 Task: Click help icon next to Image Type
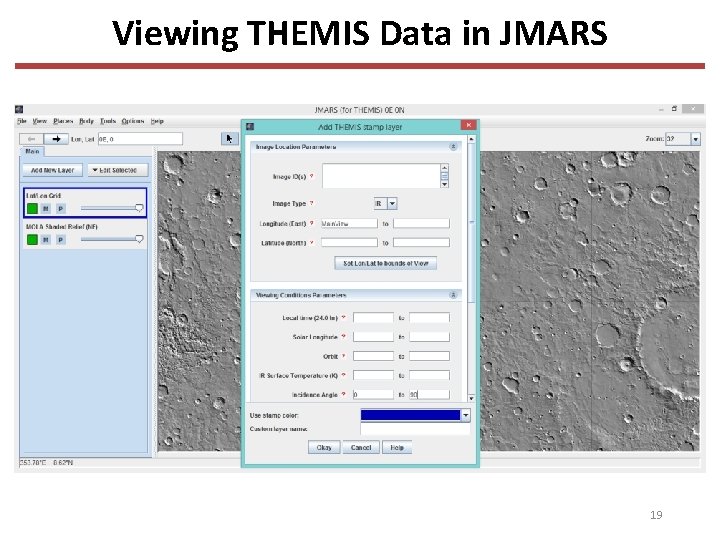click(x=312, y=203)
